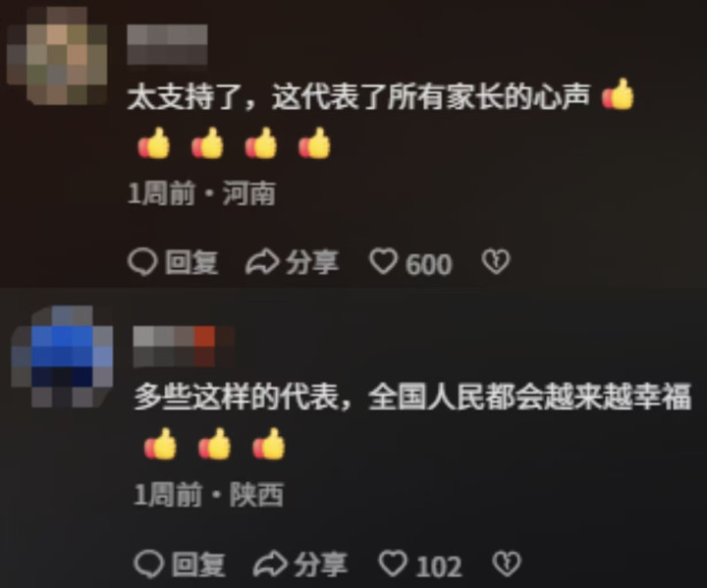Click the 600 like count
The height and width of the screenshot is (588, 707).
point(428,264)
